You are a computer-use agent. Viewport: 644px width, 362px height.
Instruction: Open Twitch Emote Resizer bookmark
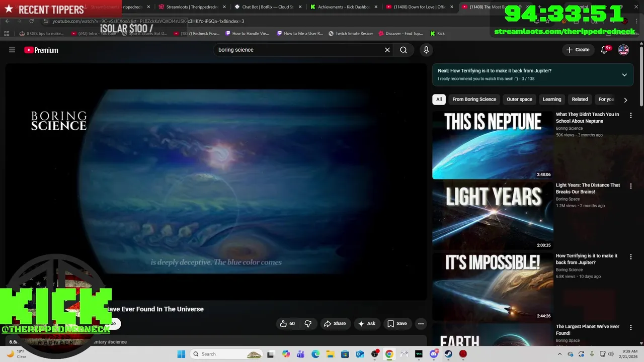coord(351,34)
